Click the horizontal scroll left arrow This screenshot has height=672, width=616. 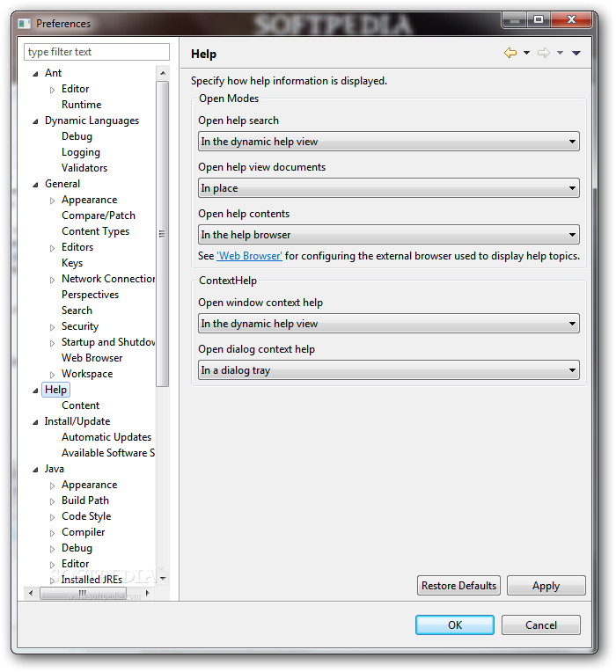pyautogui.click(x=31, y=594)
